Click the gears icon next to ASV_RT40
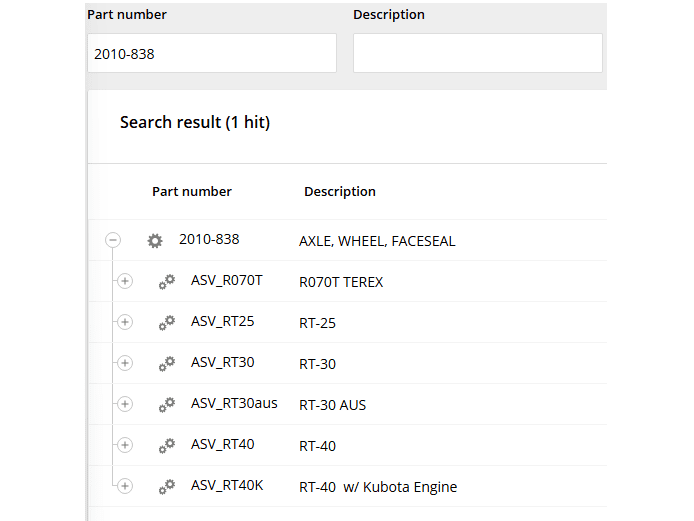Viewport: 694px width, 521px height. click(x=167, y=445)
